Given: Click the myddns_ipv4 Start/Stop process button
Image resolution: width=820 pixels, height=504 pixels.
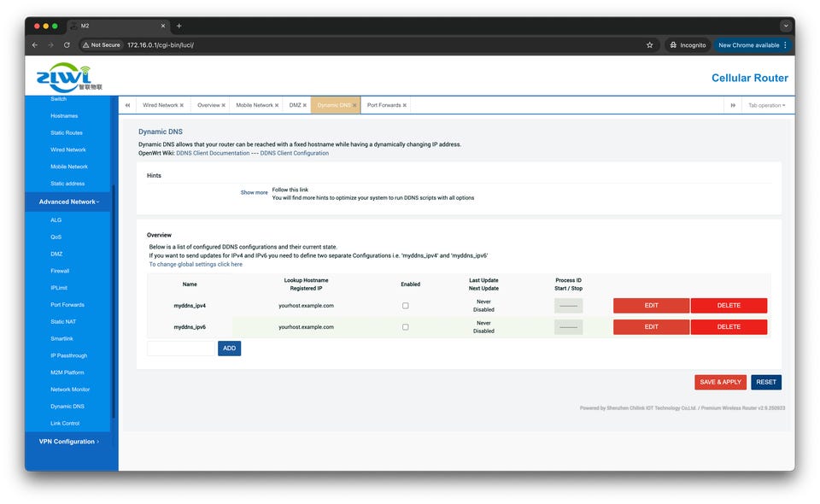Looking at the screenshot, I should pyautogui.click(x=569, y=306).
